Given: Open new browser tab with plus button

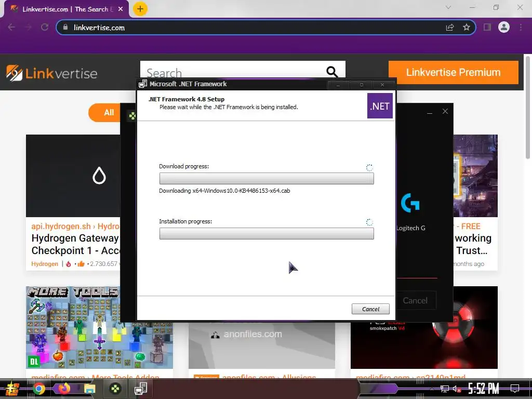Looking at the screenshot, I should click(x=140, y=9).
